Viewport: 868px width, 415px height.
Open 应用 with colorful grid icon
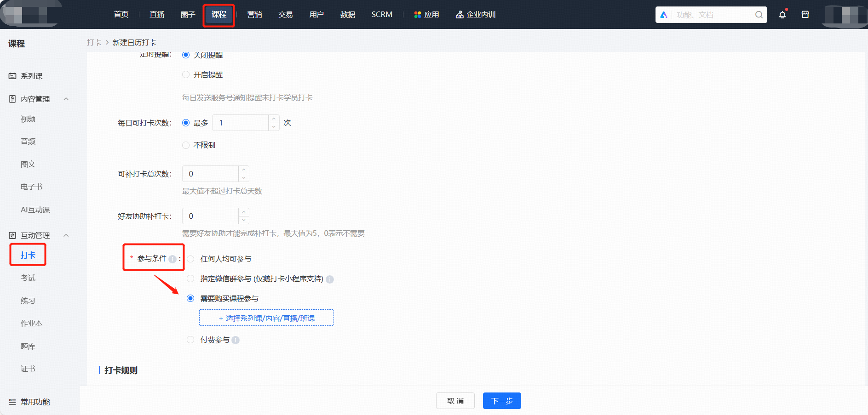coord(426,15)
